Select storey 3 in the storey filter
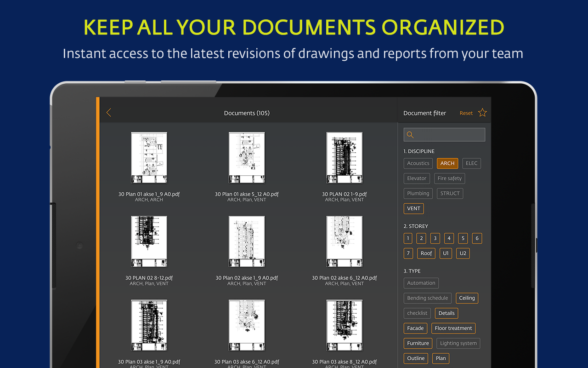The image size is (588, 368). [x=435, y=238]
